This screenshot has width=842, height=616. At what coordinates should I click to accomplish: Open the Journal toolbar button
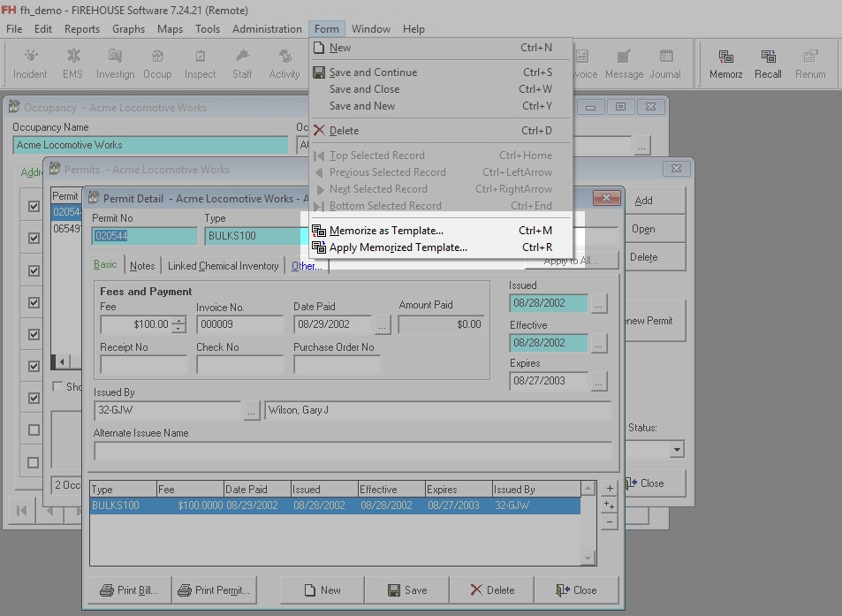pyautogui.click(x=665, y=64)
